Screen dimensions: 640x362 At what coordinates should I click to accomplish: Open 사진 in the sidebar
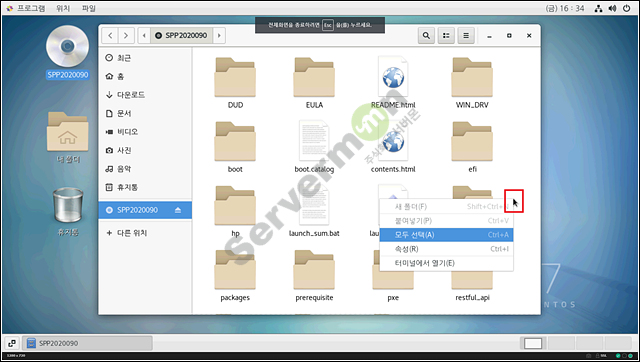pyautogui.click(x=145, y=150)
